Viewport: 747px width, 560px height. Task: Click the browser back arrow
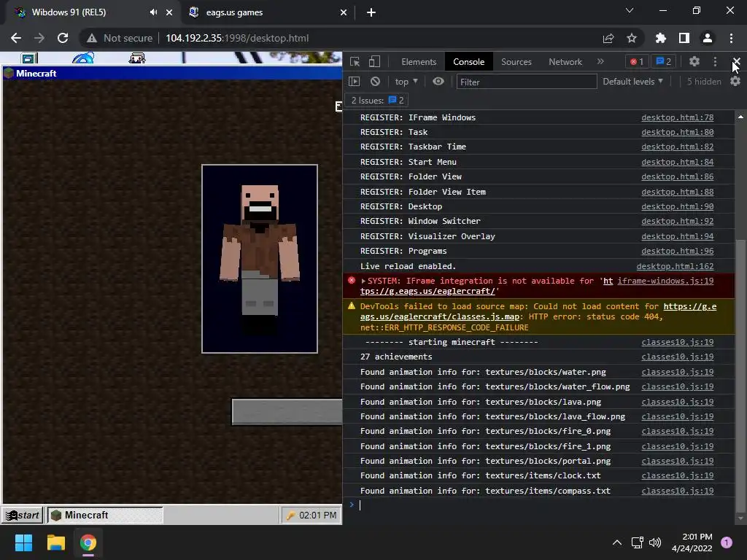[16, 38]
